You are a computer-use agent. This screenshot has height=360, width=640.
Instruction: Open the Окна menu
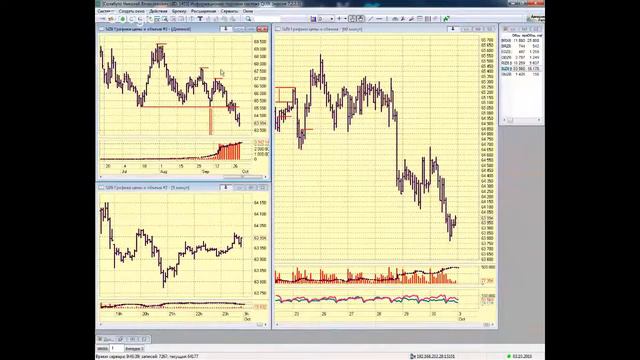[248, 11]
